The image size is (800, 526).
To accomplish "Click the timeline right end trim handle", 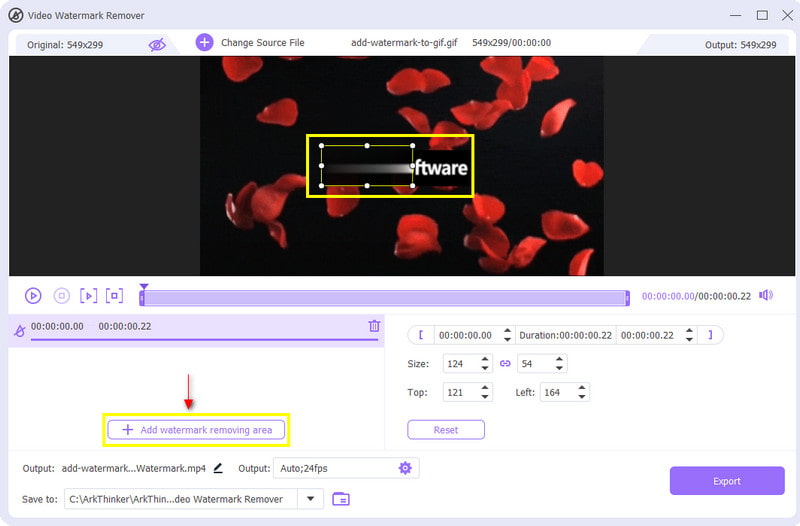I will pyautogui.click(x=628, y=298).
